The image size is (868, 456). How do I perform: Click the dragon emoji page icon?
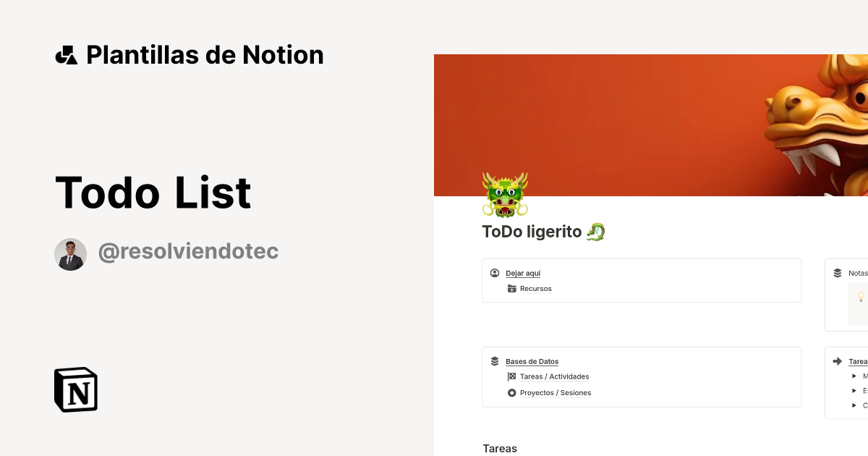point(504,195)
